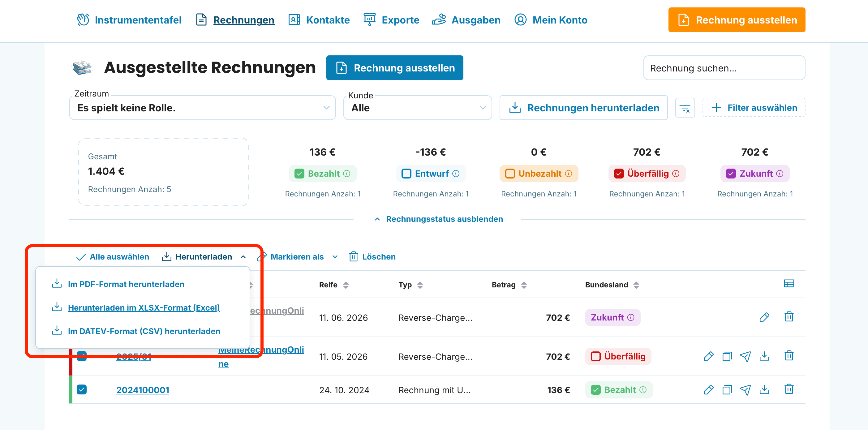Open the Kunde dropdown

418,108
